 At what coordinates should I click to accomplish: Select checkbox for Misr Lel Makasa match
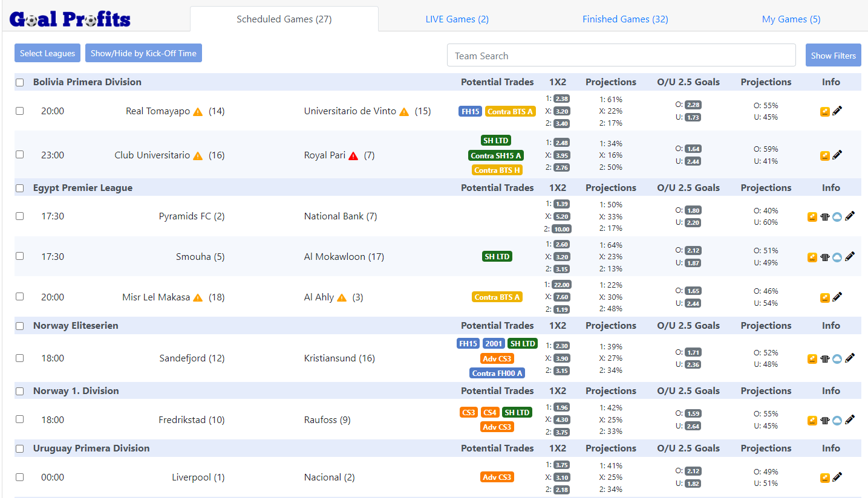click(x=20, y=297)
